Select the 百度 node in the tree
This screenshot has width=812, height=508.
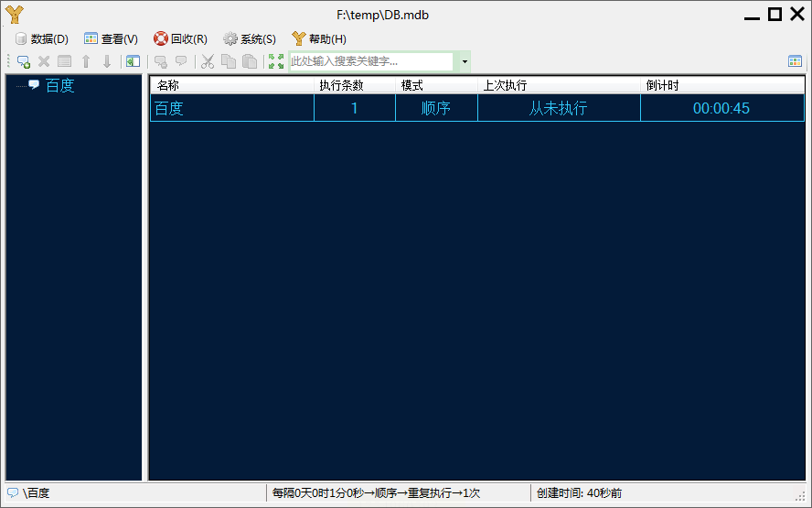click(x=60, y=85)
